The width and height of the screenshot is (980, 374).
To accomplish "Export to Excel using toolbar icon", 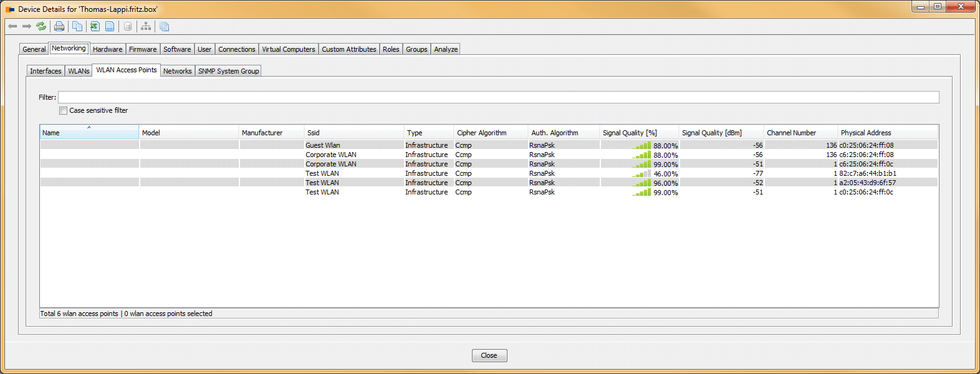I will pyautogui.click(x=95, y=26).
